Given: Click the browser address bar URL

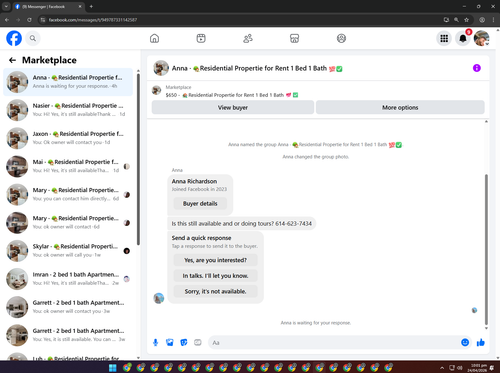Looking at the screenshot, I should (93, 20).
